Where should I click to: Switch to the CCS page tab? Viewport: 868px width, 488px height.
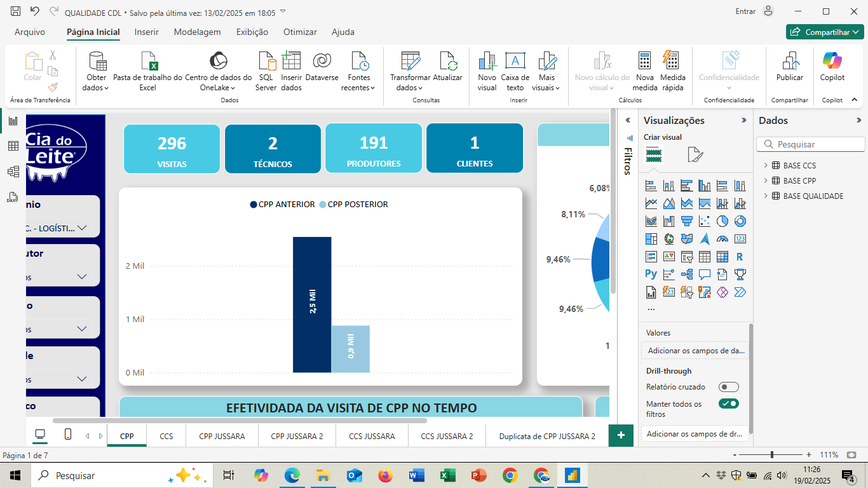pos(166,436)
